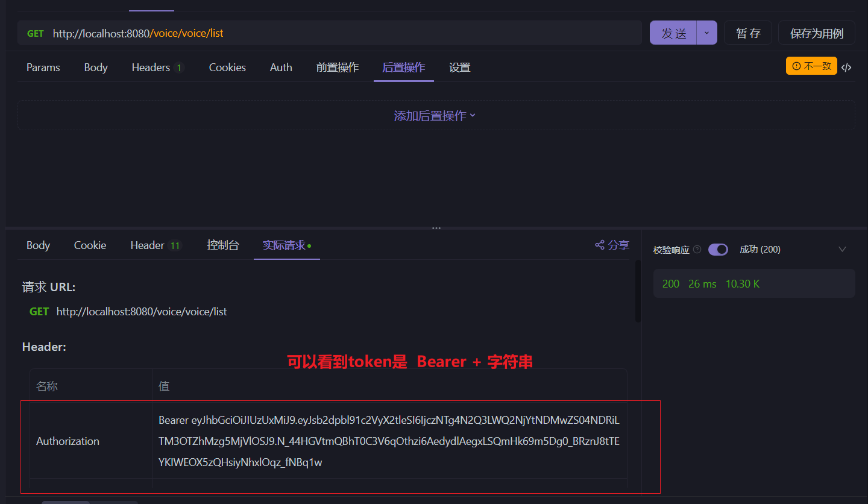Click the 200 status code in the response bar

[x=670, y=283]
